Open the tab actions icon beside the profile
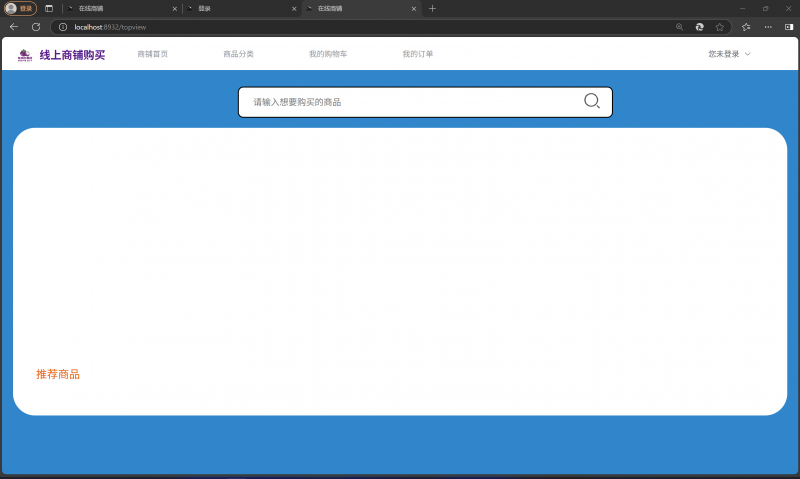The height and width of the screenshot is (479, 800). [49, 8]
